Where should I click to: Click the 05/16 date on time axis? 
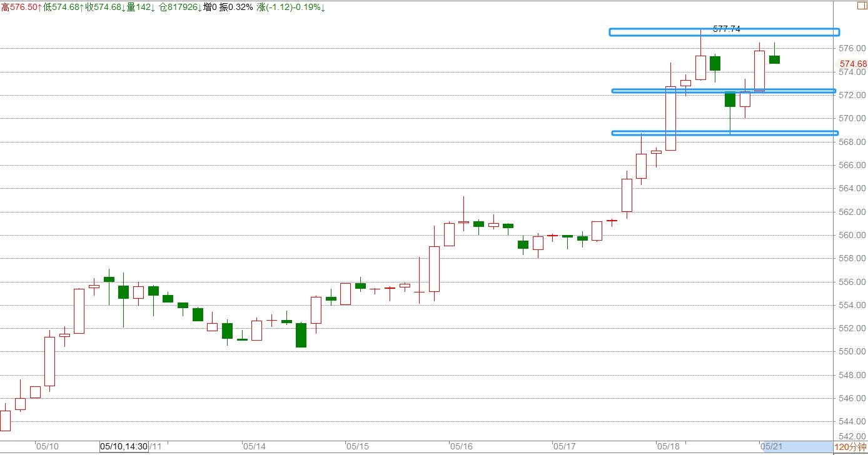(461, 447)
